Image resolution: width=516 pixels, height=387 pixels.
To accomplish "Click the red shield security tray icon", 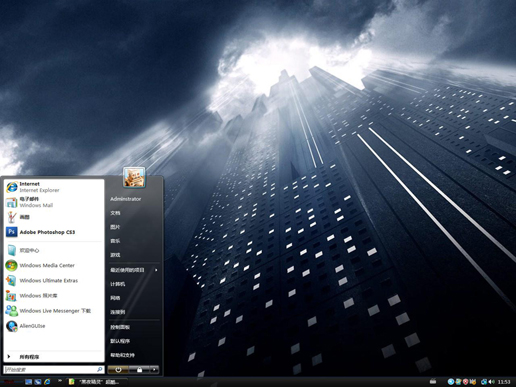I will coord(465,382).
